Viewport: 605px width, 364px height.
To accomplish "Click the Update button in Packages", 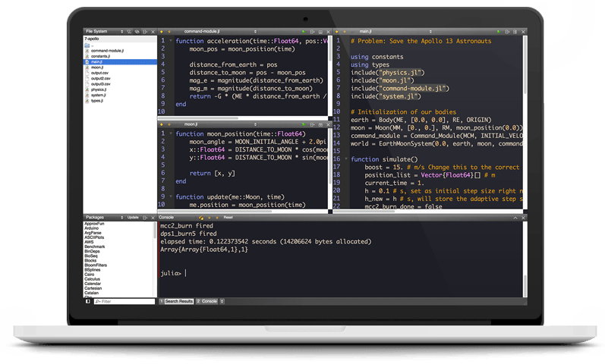I will [x=133, y=217].
